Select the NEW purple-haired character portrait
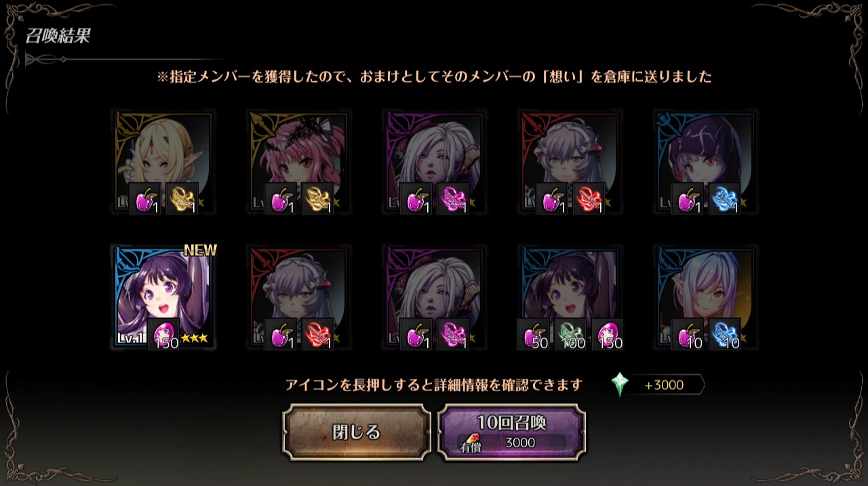868x486 pixels. click(x=163, y=298)
